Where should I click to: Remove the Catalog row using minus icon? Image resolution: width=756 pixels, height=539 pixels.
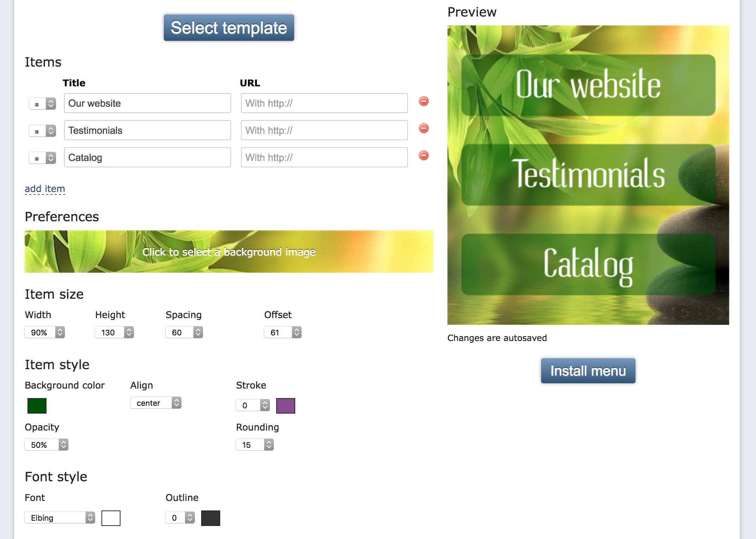click(x=423, y=156)
